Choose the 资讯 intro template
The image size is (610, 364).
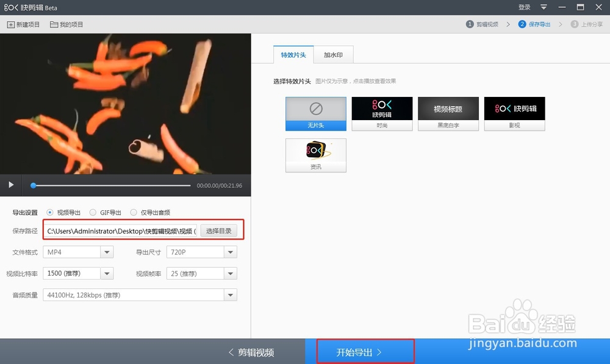315,155
